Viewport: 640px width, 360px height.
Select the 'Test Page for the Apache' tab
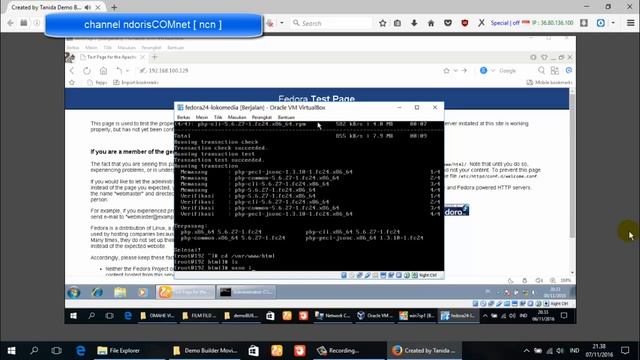pyautogui.click(x=111, y=57)
